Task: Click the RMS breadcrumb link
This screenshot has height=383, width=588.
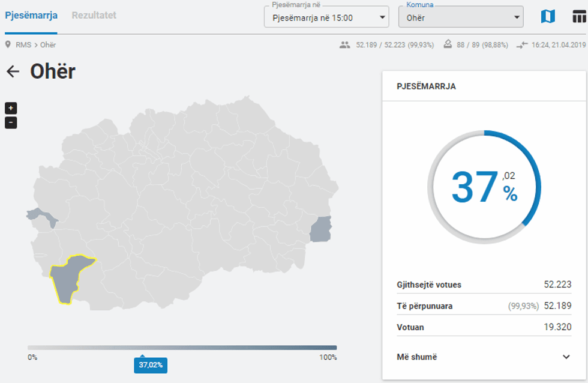Action: pos(23,44)
